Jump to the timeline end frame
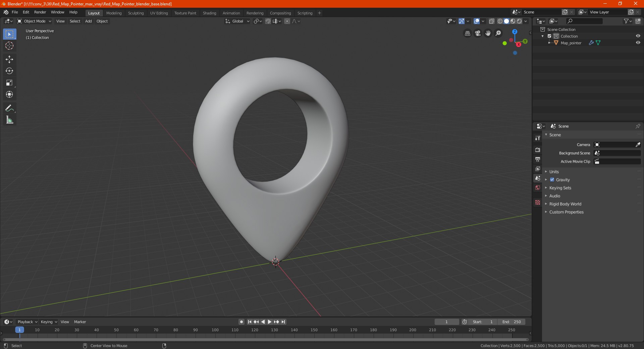This screenshot has height=349, width=644. [x=283, y=322]
